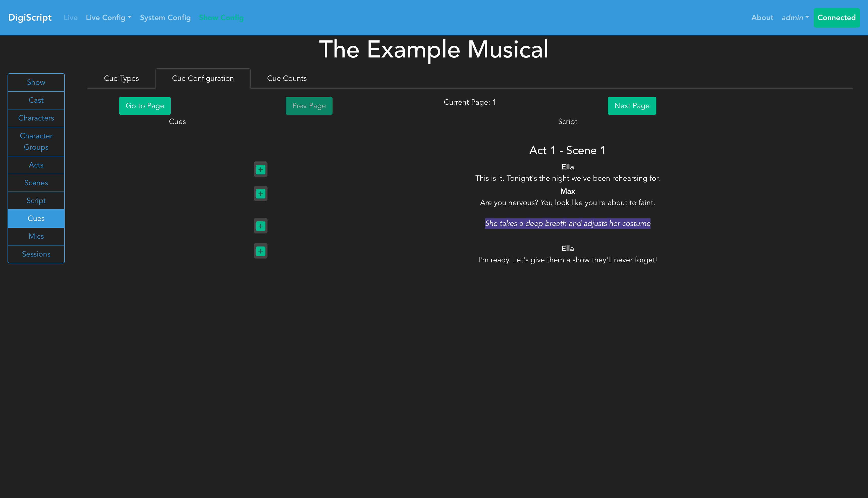This screenshot has height=498, width=868.
Task: Select the Cue Configuration tab
Action: coord(202,78)
